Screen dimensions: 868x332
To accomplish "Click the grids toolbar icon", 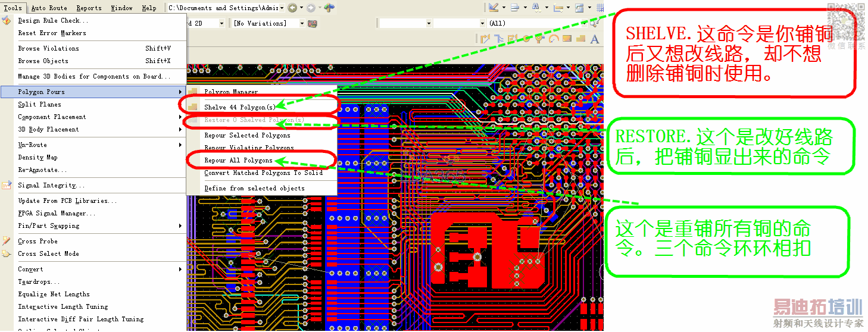I will (x=600, y=8).
